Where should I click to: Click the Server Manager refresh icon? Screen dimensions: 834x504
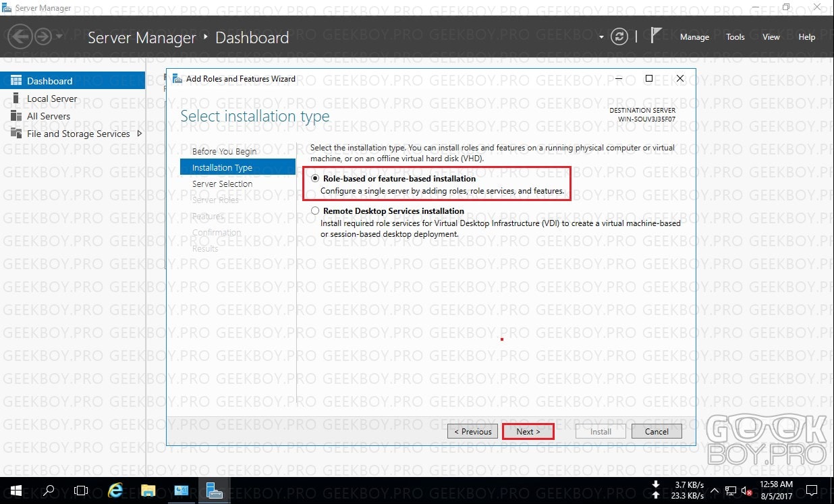(x=619, y=37)
